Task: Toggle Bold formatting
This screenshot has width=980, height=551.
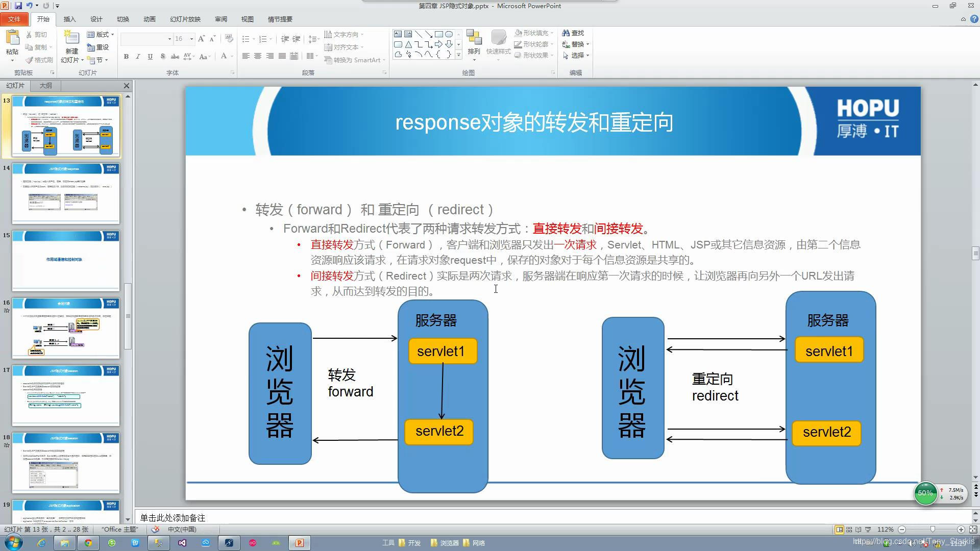Action: pos(126,57)
